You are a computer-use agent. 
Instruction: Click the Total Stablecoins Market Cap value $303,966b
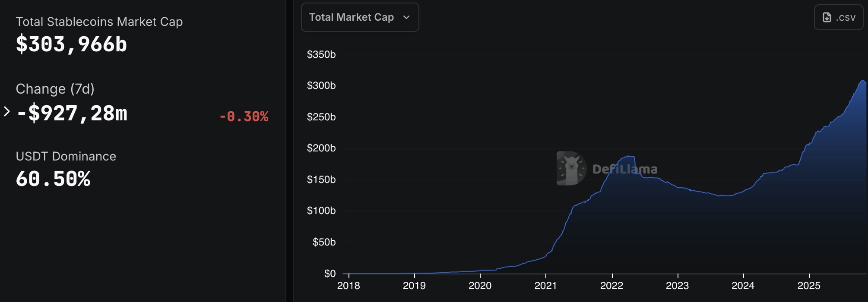[71, 44]
